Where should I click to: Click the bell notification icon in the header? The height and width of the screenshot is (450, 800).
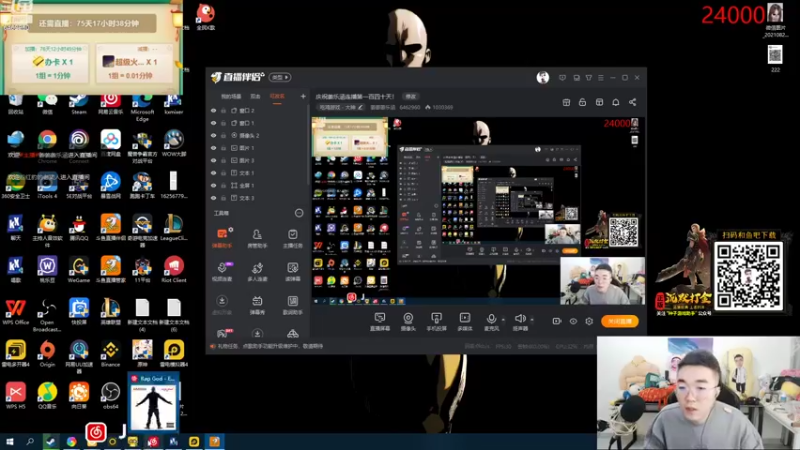point(616,102)
